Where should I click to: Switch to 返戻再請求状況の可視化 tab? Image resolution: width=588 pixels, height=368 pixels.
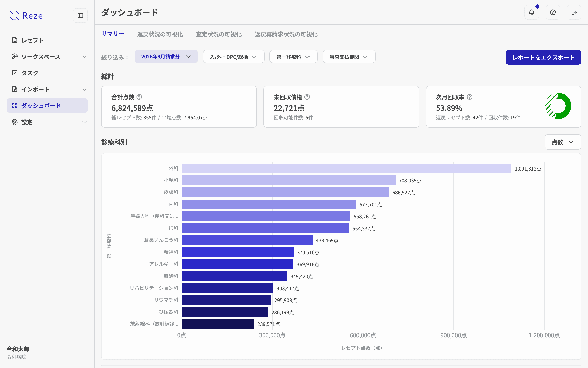point(286,34)
